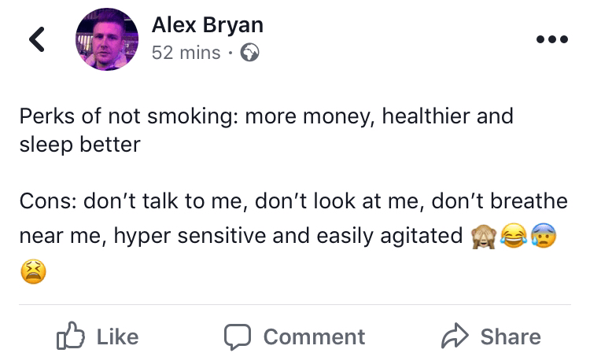Open Alex Bryan's profile picture

pos(106,39)
